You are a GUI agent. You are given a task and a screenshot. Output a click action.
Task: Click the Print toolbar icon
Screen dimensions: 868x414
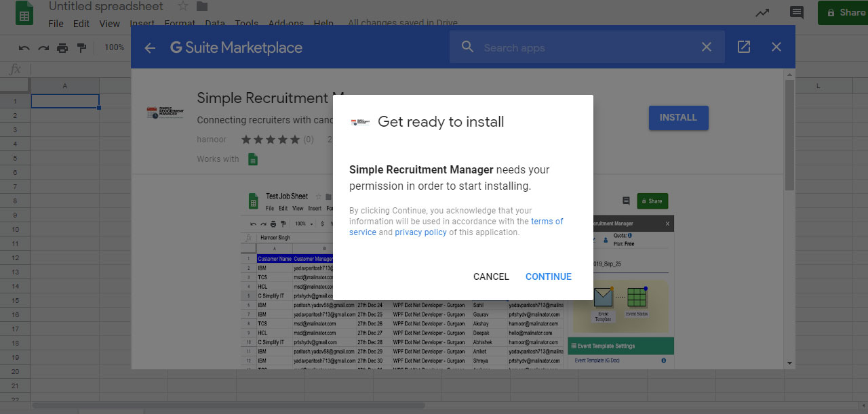coord(62,48)
